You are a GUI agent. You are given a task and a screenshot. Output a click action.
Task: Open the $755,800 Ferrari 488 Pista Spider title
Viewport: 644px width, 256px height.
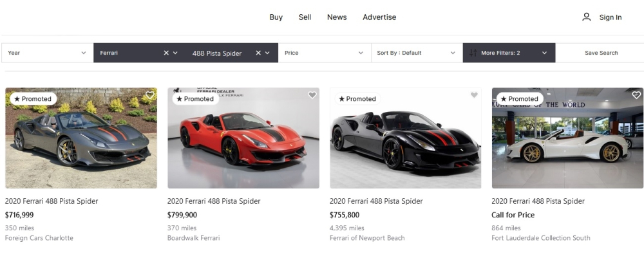(376, 201)
